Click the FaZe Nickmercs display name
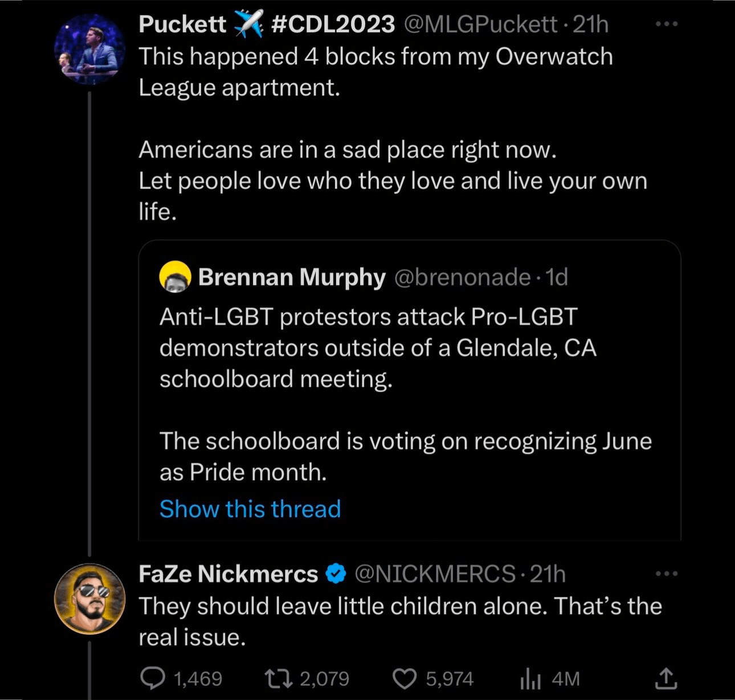This screenshot has height=700, width=735. (x=228, y=574)
